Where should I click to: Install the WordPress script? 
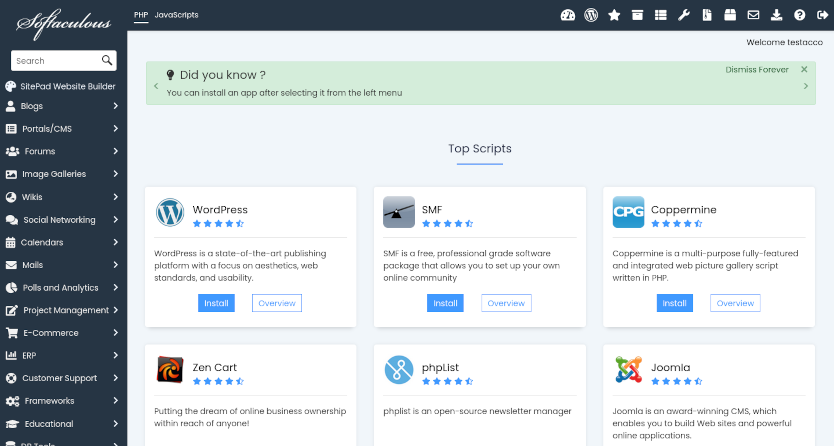click(x=216, y=303)
